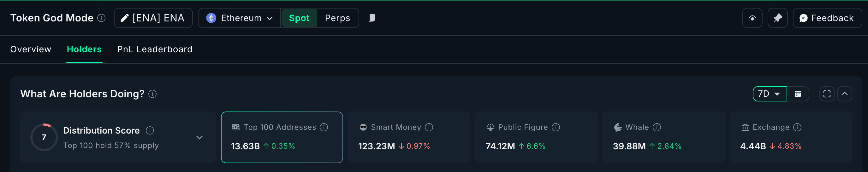Switch to Spot trading mode
Screen dimensions: 868x172
299,18
